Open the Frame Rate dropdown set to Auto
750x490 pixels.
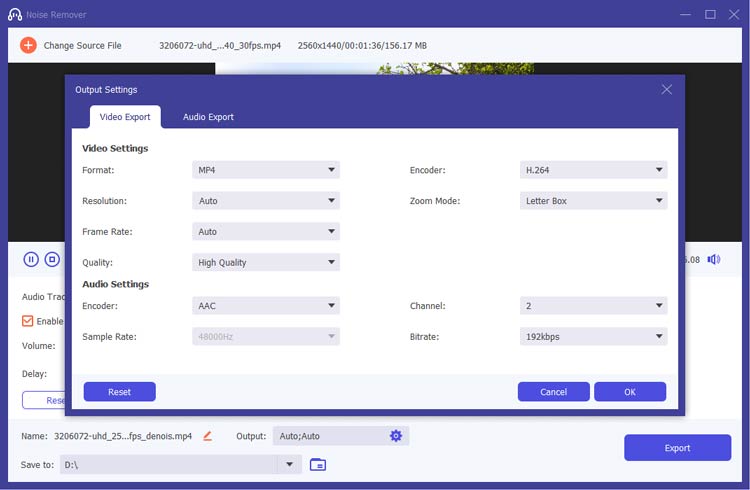coord(266,232)
